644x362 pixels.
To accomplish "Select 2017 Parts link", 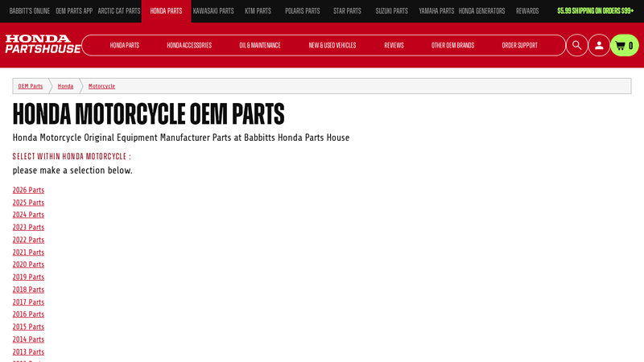I will [28, 302].
